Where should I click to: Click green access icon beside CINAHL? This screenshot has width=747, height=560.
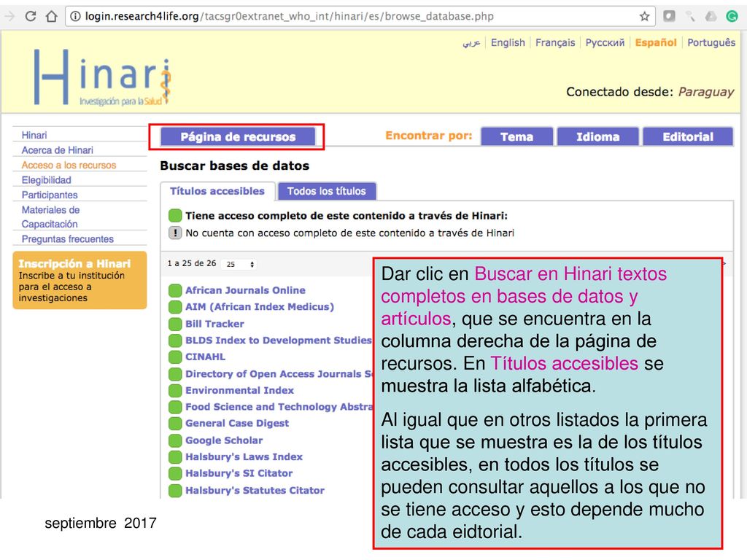coord(175,357)
